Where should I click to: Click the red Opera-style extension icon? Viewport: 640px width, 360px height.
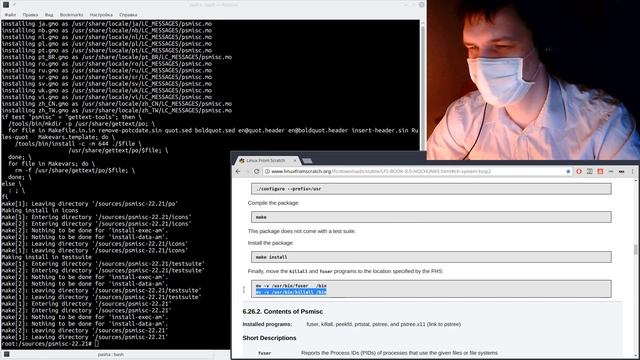[579, 171]
